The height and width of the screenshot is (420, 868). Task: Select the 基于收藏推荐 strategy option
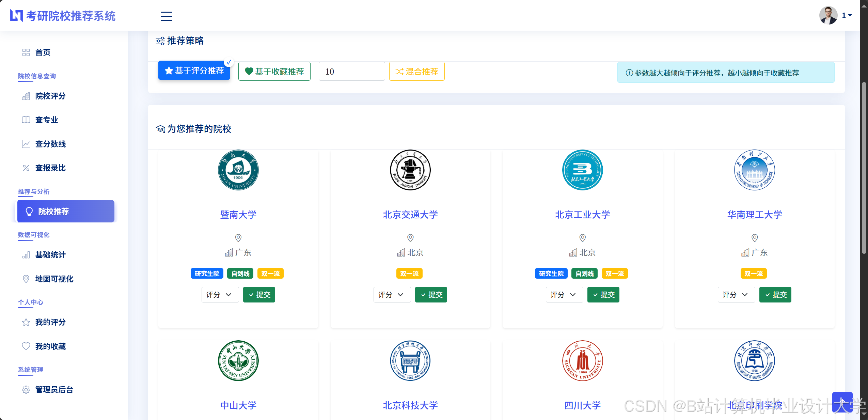point(274,72)
